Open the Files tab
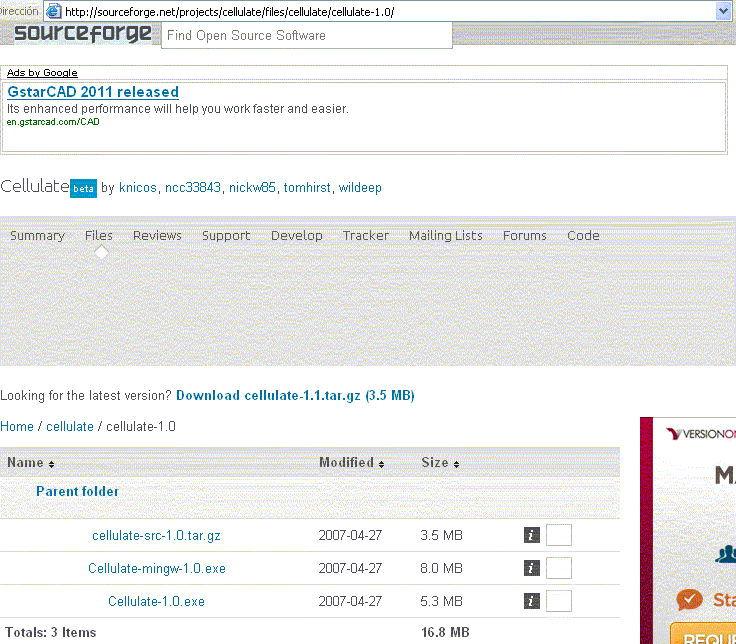736x644 pixels. (99, 236)
